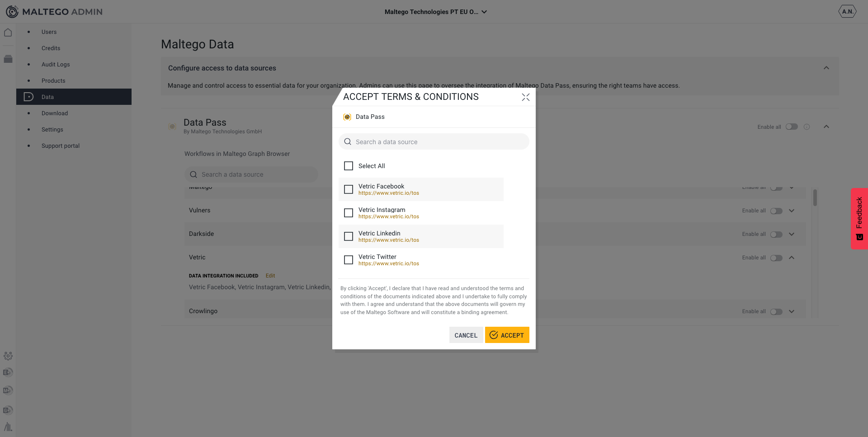The width and height of the screenshot is (868, 437).
Task: Check the Vetric Instagram checkbox
Action: 349,213
